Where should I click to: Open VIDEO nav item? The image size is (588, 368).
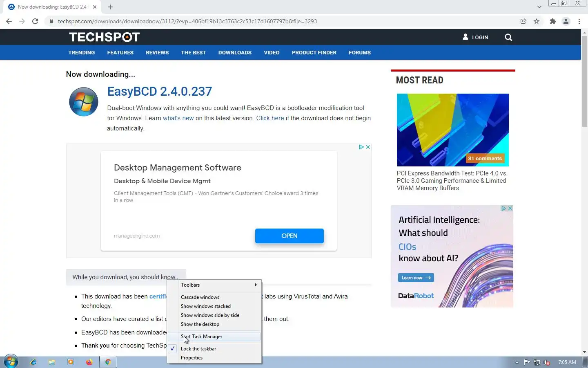click(272, 52)
